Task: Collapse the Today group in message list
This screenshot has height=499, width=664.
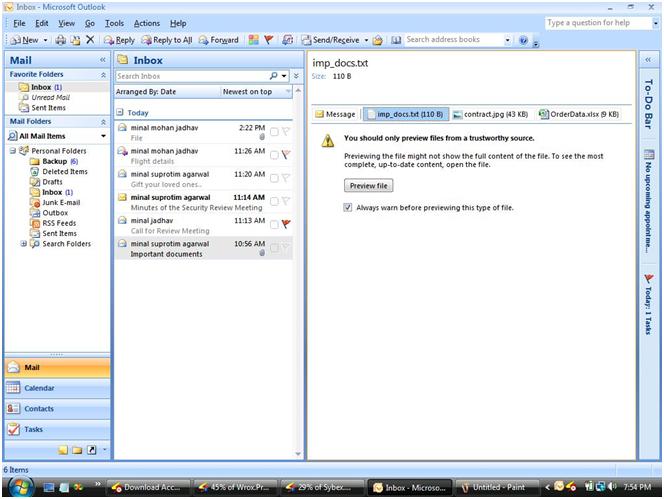Action: (x=120, y=112)
